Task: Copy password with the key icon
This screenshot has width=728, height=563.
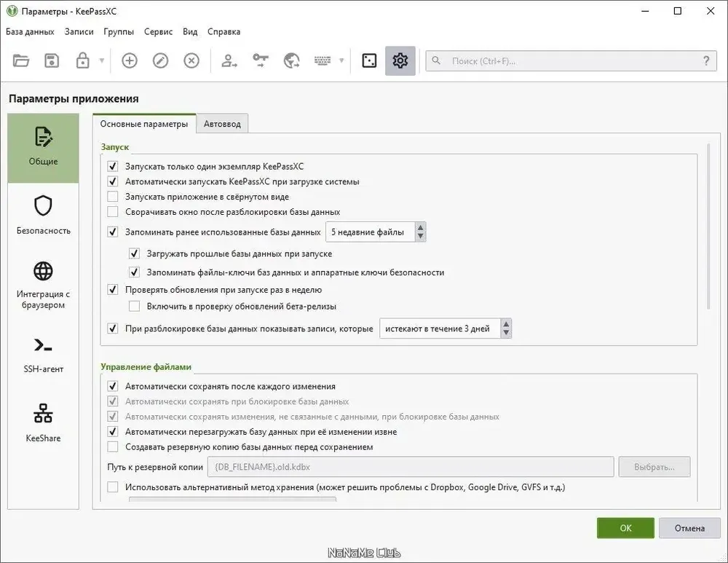Action: (x=261, y=61)
